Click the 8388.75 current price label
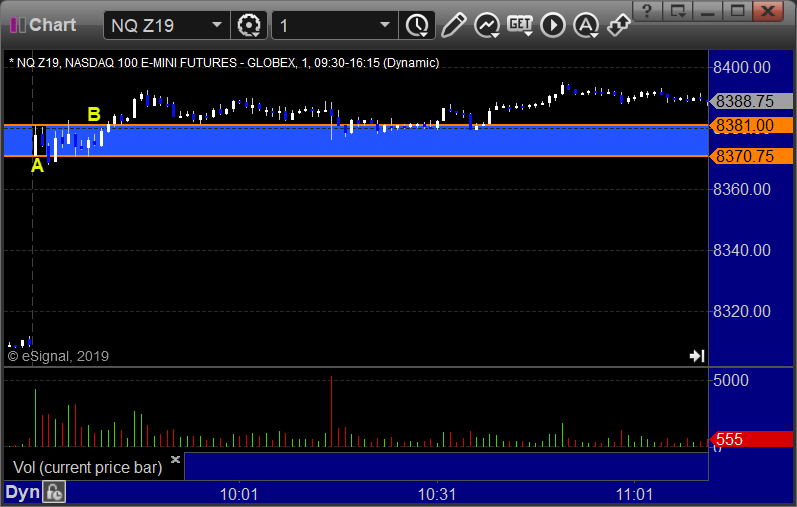Viewport: 797px width, 507px height. (751, 101)
